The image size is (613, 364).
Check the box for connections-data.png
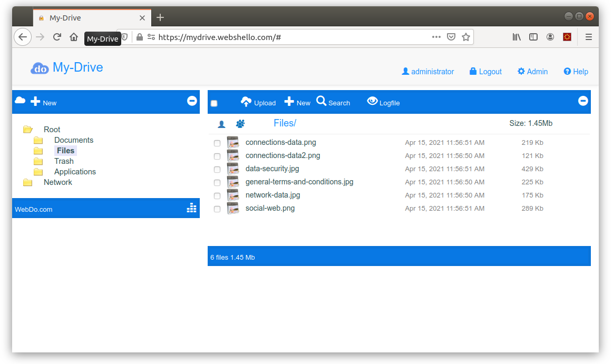(217, 143)
